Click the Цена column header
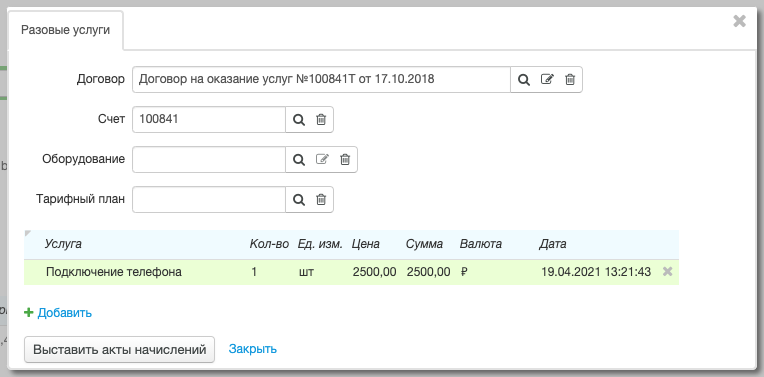 pos(365,244)
